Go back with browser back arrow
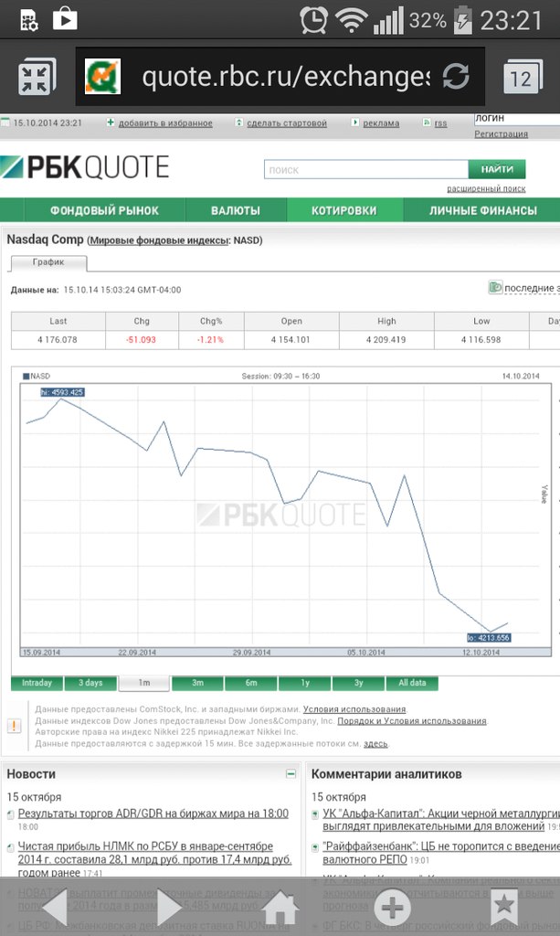The height and width of the screenshot is (936, 560). coord(56,908)
